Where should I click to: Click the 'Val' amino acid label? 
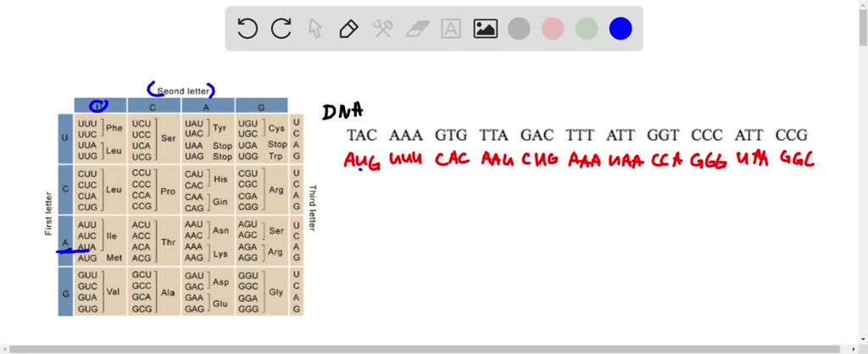(x=113, y=291)
